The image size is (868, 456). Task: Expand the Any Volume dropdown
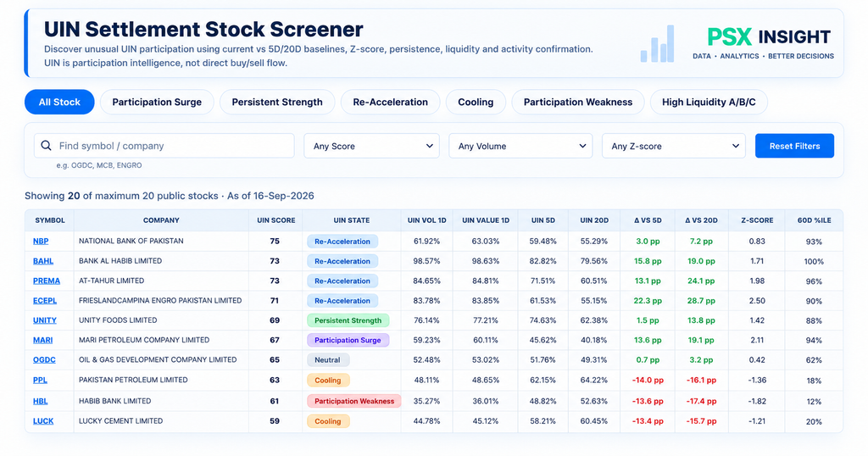(520, 146)
